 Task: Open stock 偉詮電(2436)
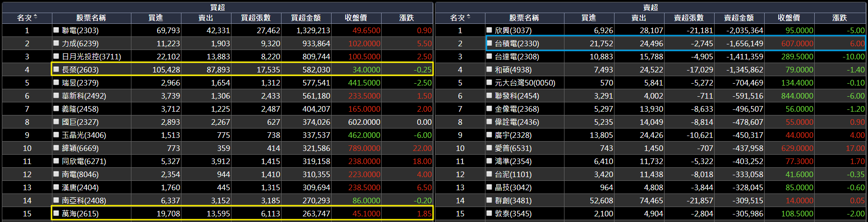(517, 122)
